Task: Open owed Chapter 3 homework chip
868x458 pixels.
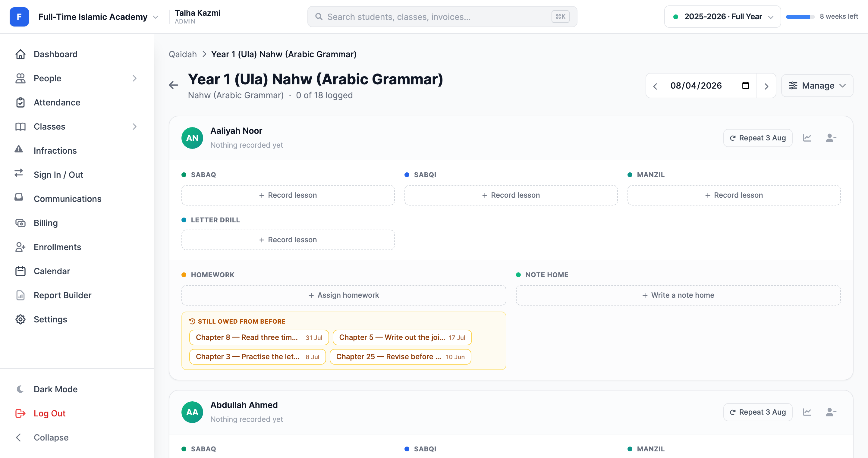Action: tap(257, 357)
